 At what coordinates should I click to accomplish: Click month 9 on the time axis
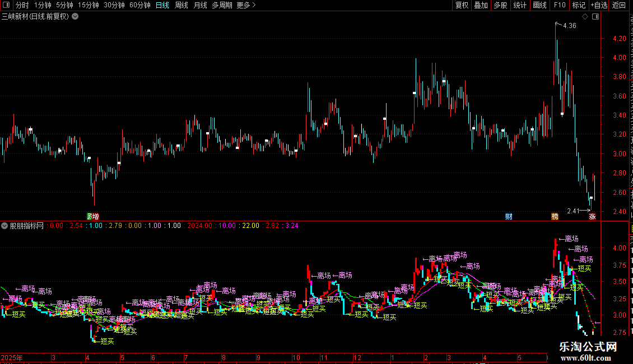pyautogui.click(x=258, y=357)
